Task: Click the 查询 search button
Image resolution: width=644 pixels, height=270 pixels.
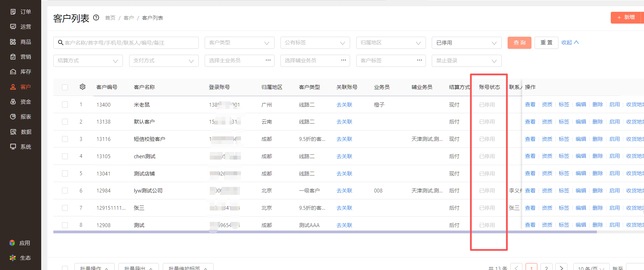Action: [x=519, y=43]
